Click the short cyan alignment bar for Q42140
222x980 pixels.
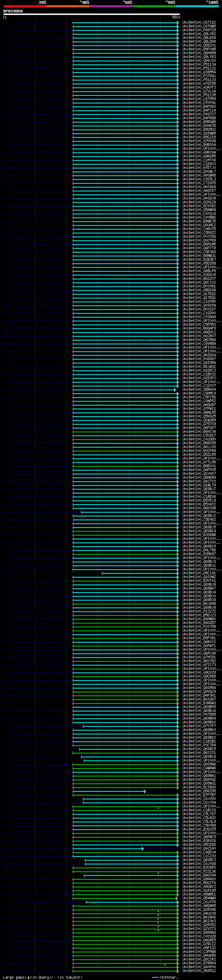coord(109,849)
